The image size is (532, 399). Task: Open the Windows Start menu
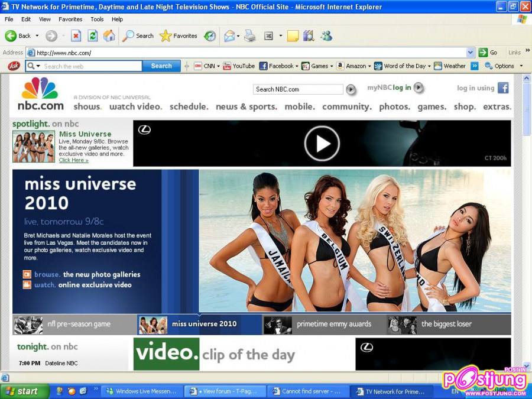[x=21, y=391]
